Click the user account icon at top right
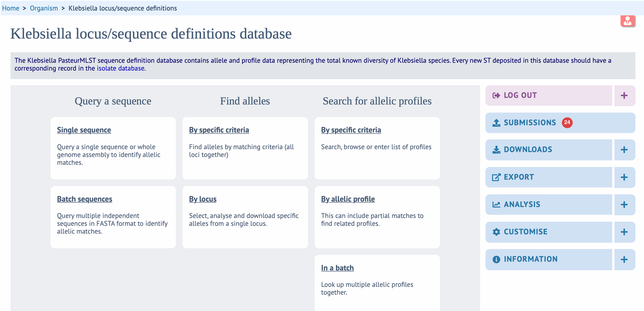 [x=627, y=21]
